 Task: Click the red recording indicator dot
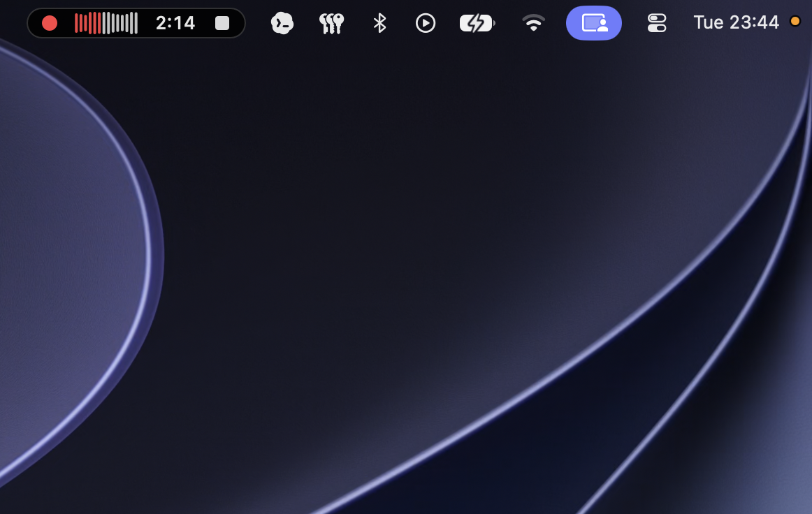coord(50,23)
